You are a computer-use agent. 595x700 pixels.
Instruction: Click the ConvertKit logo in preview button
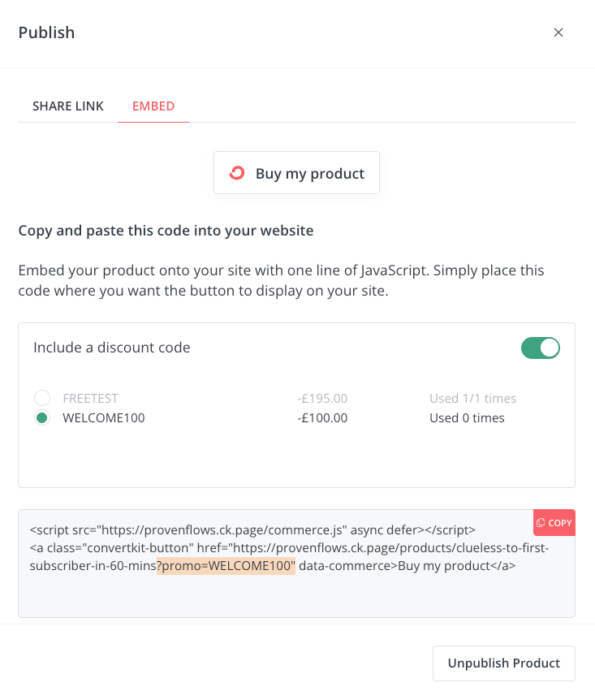[237, 173]
